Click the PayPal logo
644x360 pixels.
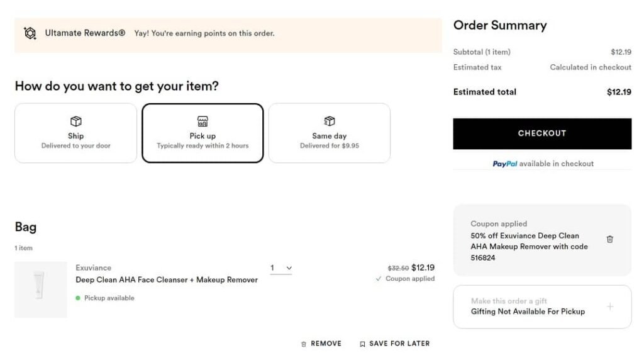tap(505, 164)
